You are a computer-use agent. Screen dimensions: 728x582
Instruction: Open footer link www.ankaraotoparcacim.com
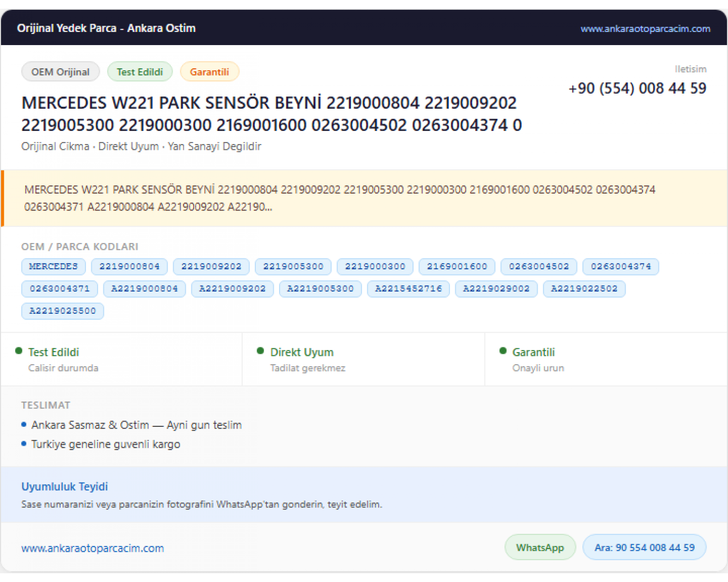[x=93, y=548]
